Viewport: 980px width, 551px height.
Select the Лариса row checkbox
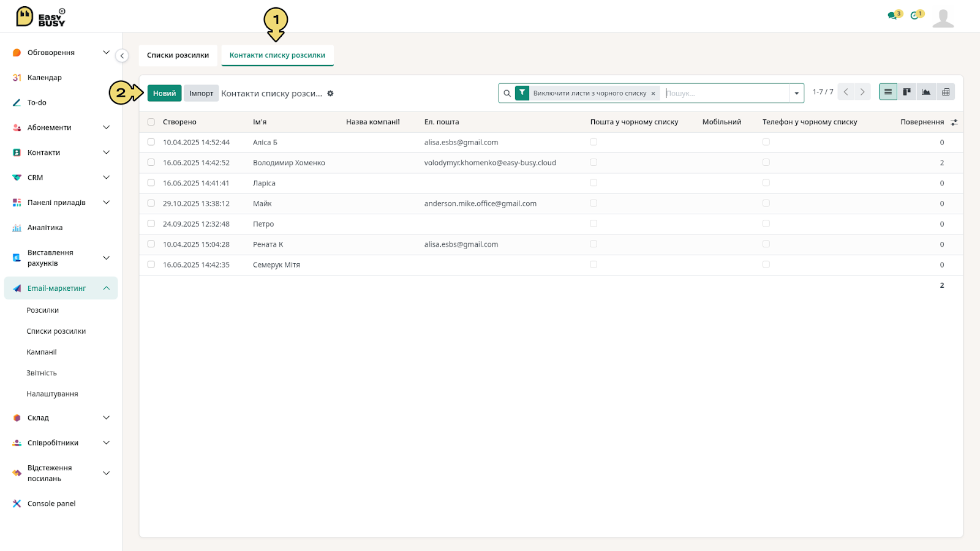point(151,183)
